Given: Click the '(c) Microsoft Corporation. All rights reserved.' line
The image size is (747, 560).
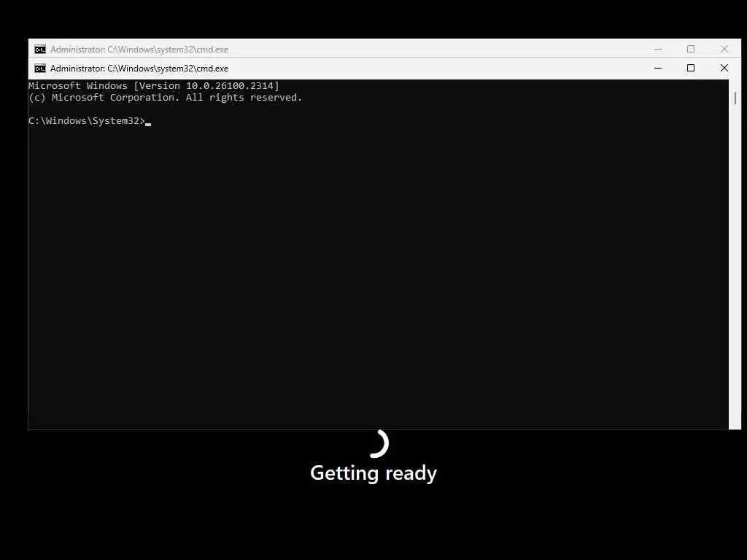Looking at the screenshot, I should click(166, 98).
